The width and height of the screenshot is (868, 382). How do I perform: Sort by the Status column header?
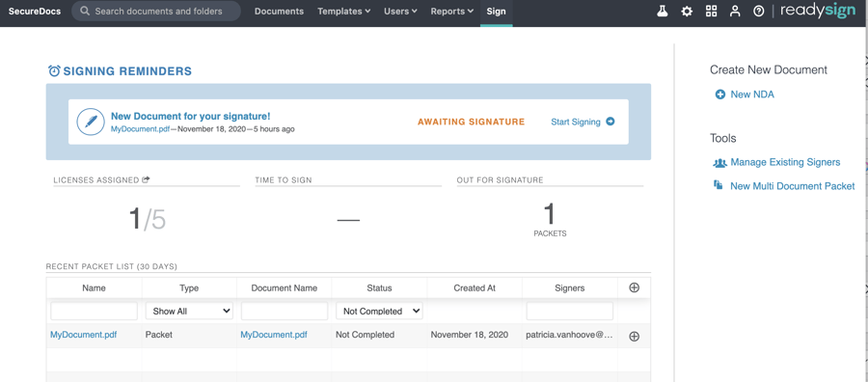pyautogui.click(x=379, y=287)
